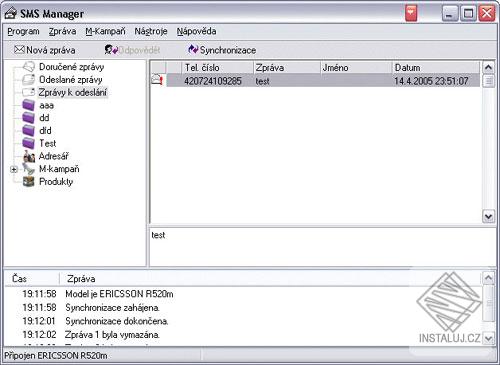Click the M-kampaň icon
The width and height of the screenshot is (500, 365).
click(x=29, y=169)
